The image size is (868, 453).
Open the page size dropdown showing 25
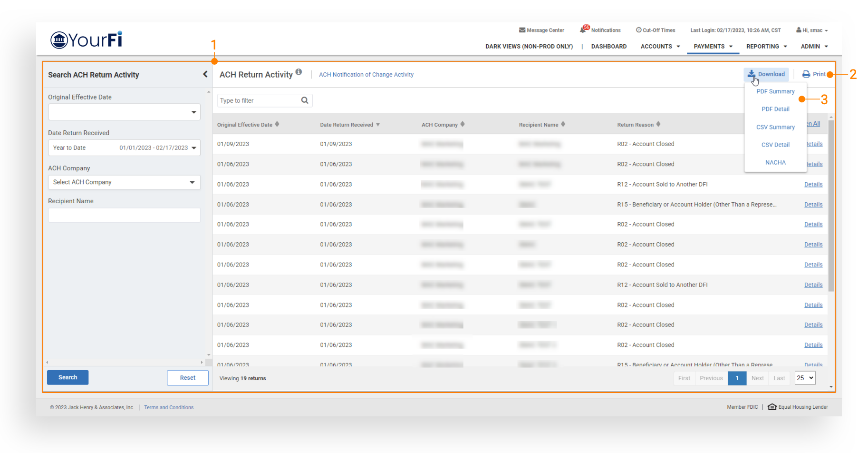[805, 378]
